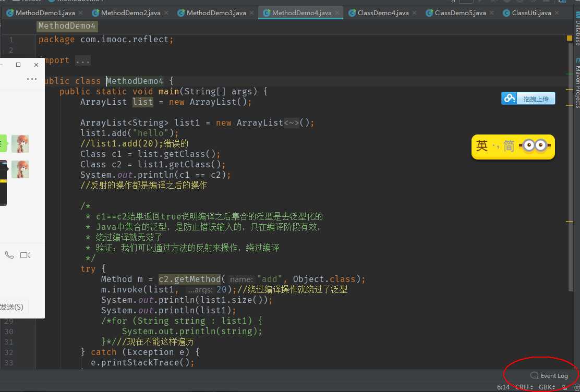
Task: Click the minion eyes icon on input bar
Action: point(535,146)
